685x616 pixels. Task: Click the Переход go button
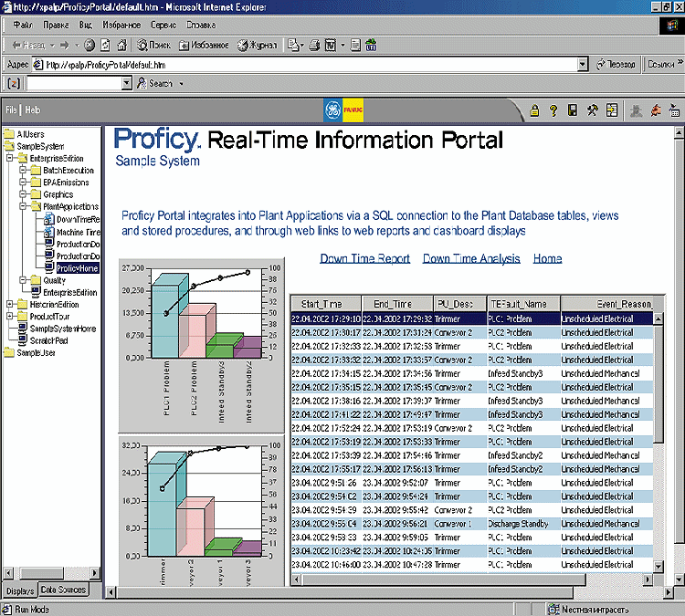[616, 64]
